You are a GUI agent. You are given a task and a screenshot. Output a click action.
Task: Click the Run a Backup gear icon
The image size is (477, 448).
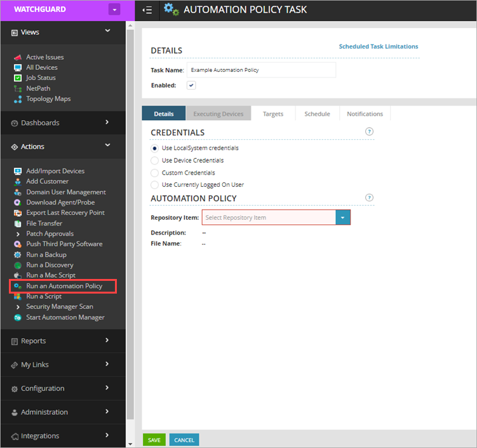point(18,255)
